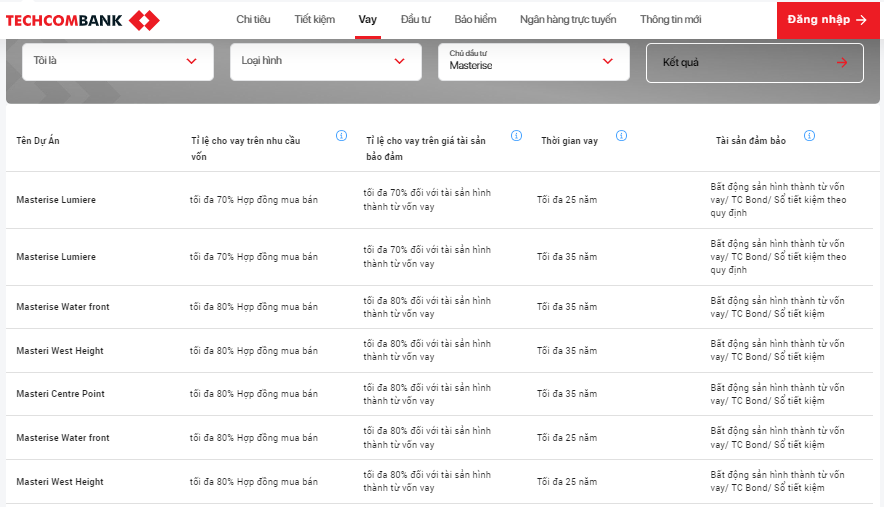Open the Tiết kiệm menu

315,19
